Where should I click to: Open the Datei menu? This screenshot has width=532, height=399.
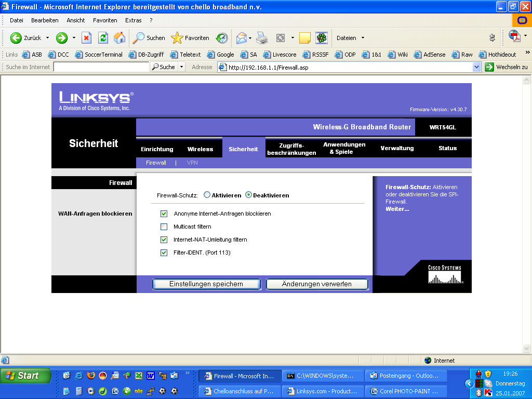17,20
